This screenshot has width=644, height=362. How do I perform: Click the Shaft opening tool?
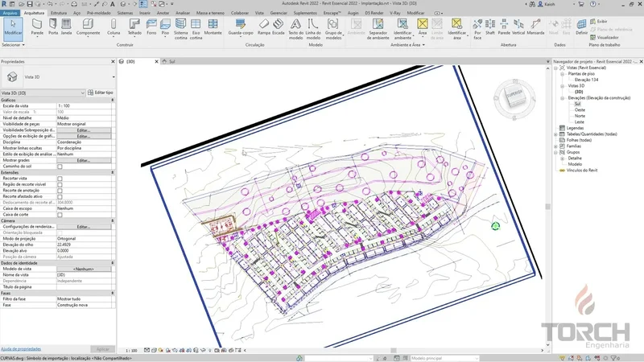(489, 27)
